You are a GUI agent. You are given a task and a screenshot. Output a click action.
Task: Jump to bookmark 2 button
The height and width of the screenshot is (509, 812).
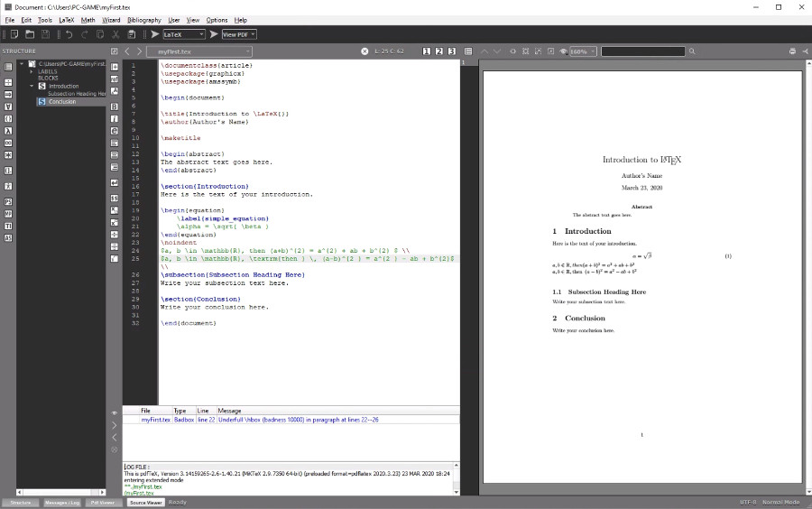point(438,51)
